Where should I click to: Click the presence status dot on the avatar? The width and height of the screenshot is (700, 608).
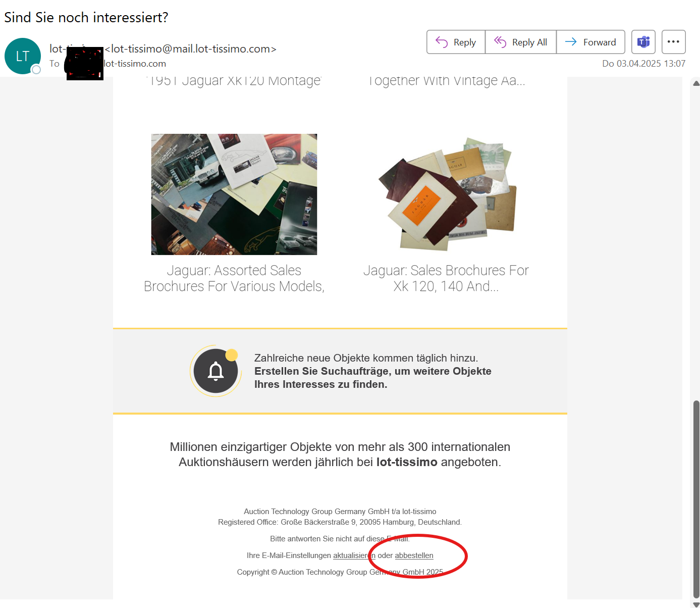point(36,70)
